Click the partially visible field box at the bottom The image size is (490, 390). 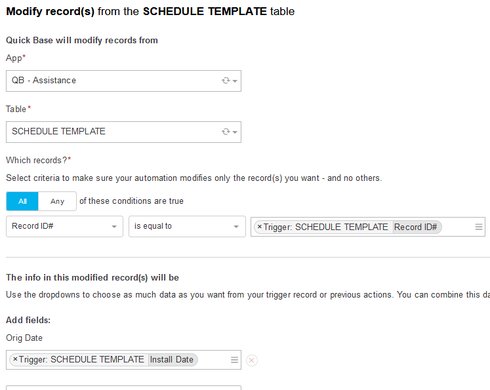124,388
